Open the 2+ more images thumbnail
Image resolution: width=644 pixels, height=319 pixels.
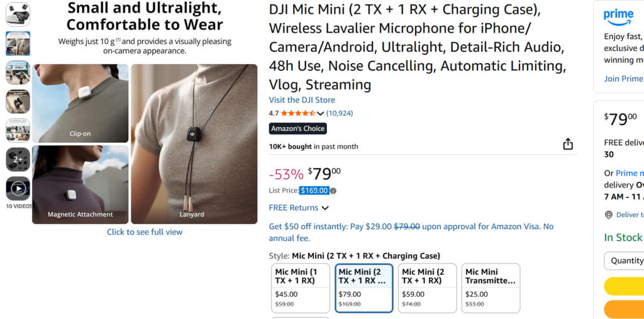pos(18,159)
